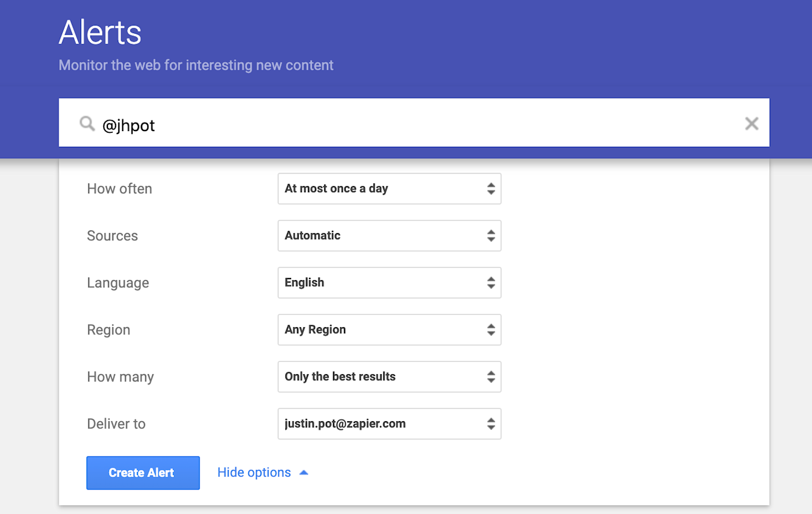Click the Alerts page heading
This screenshot has height=514, width=812.
(x=100, y=32)
